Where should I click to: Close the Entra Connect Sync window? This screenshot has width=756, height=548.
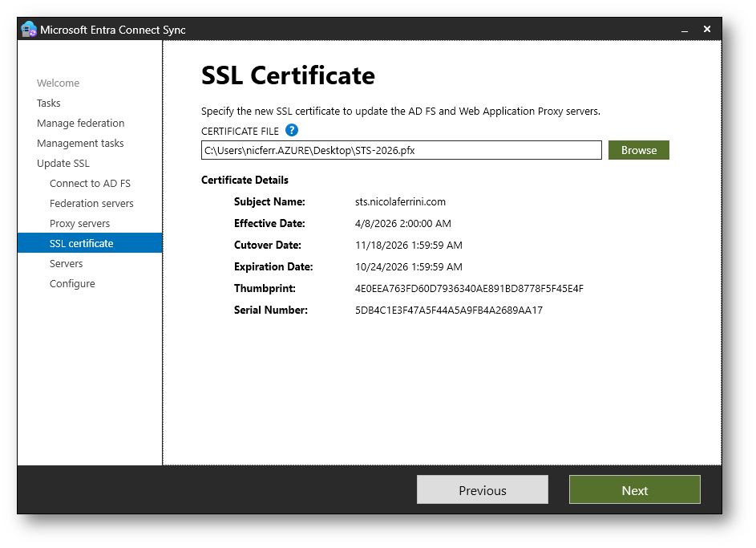tap(707, 29)
